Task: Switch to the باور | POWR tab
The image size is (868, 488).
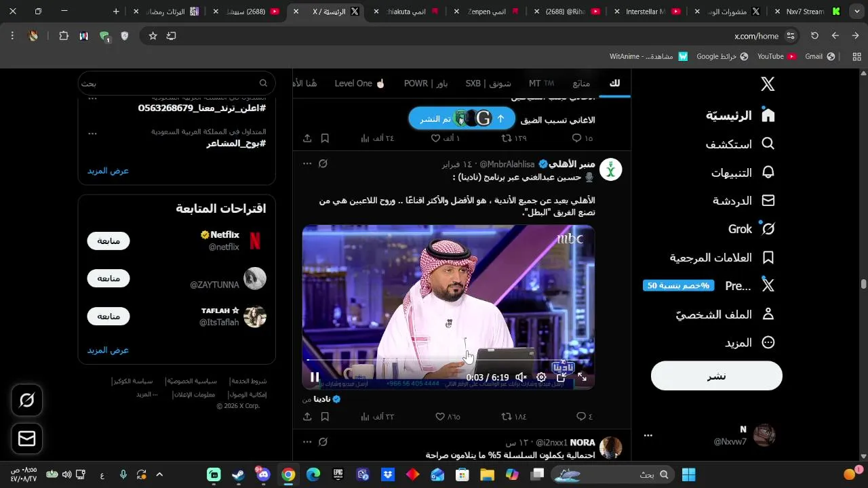Action: pyautogui.click(x=426, y=83)
